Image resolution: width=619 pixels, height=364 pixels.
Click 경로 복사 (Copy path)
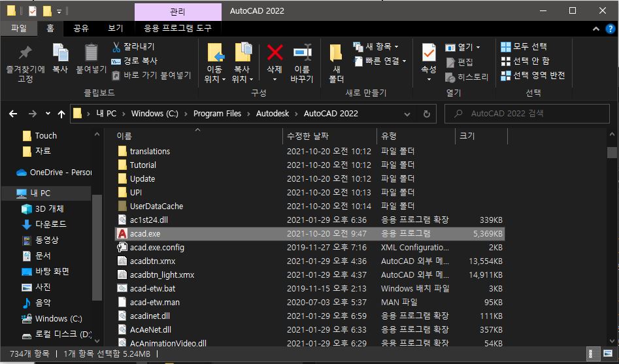[x=135, y=61]
